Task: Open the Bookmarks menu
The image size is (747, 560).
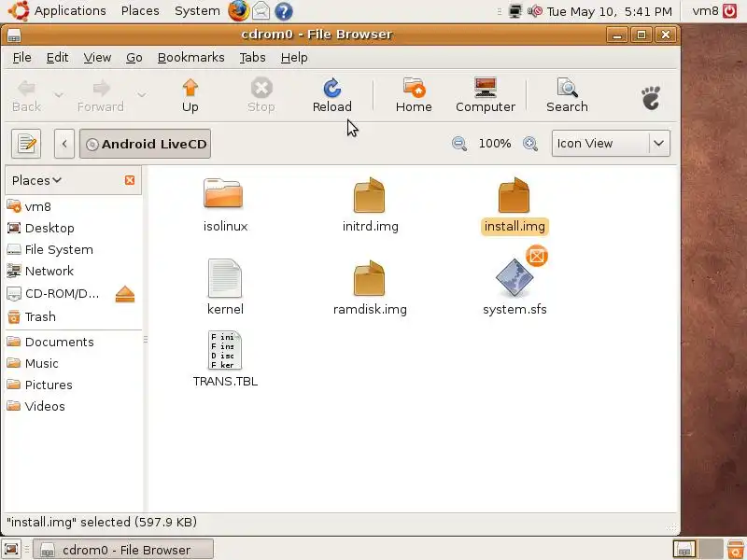Action: coord(190,58)
